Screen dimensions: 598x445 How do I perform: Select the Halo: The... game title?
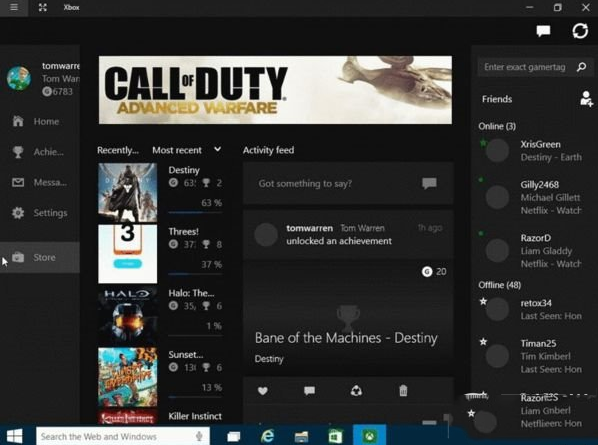(x=191, y=293)
